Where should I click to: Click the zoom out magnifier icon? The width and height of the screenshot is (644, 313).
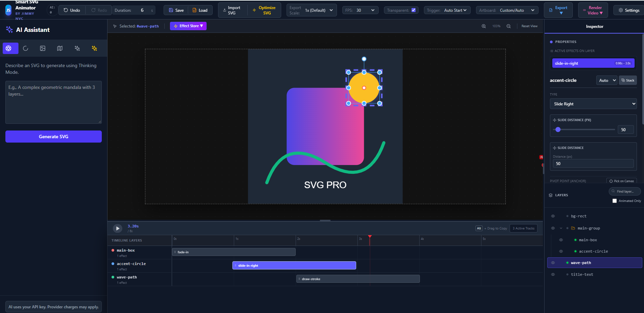click(x=509, y=26)
